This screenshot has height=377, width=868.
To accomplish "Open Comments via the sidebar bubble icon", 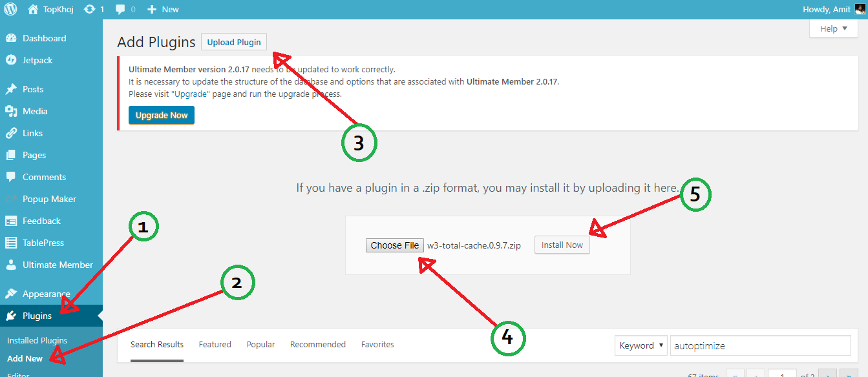I will (x=11, y=177).
